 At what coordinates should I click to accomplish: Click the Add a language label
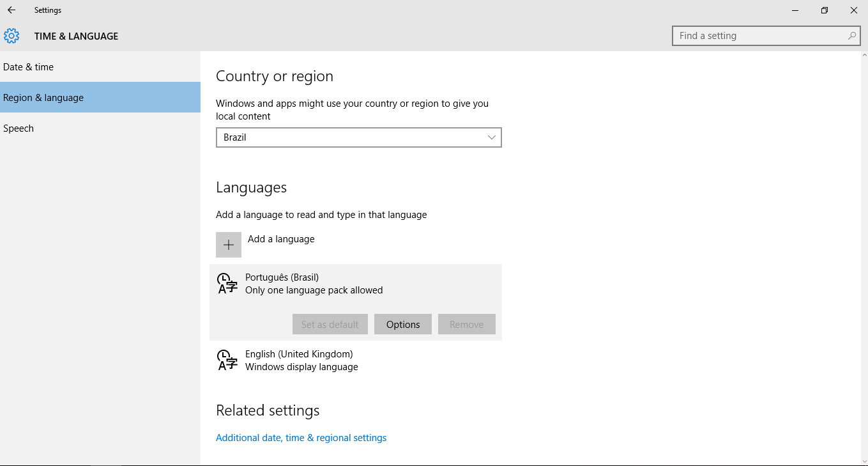281,239
